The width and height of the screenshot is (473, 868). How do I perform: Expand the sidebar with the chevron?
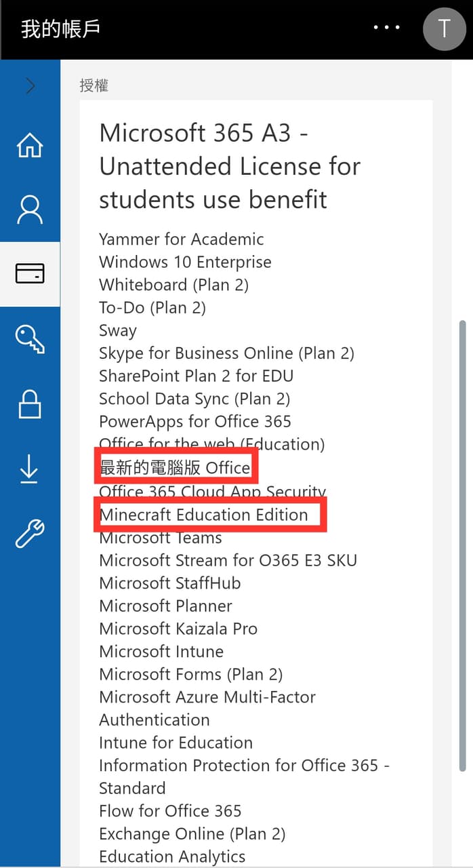coord(30,85)
